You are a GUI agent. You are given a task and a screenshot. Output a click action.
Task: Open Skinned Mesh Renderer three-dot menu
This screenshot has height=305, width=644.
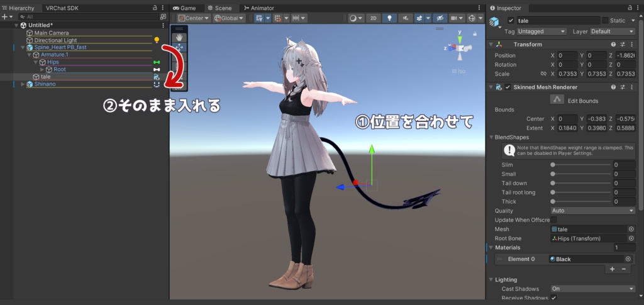(x=631, y=87)
